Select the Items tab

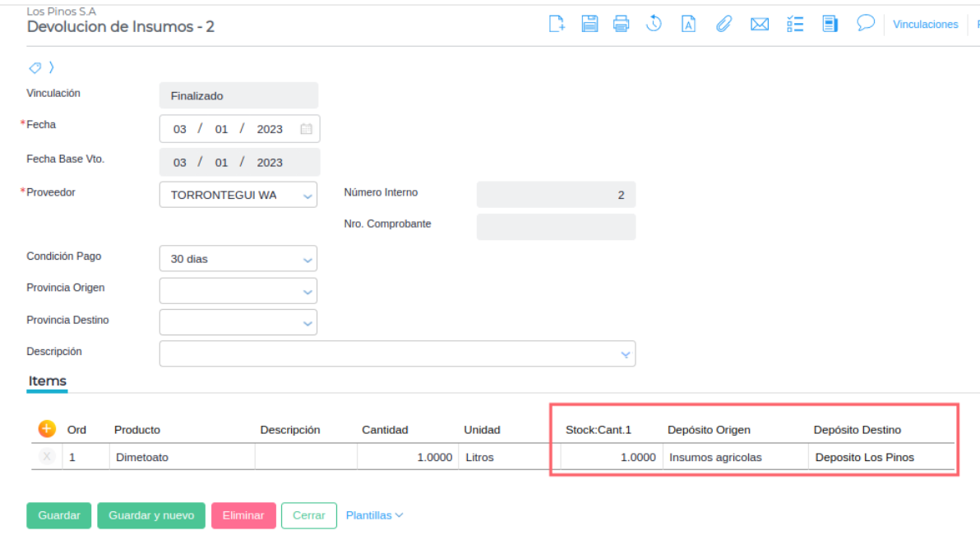pyautogui.click(x=47, y=381)
